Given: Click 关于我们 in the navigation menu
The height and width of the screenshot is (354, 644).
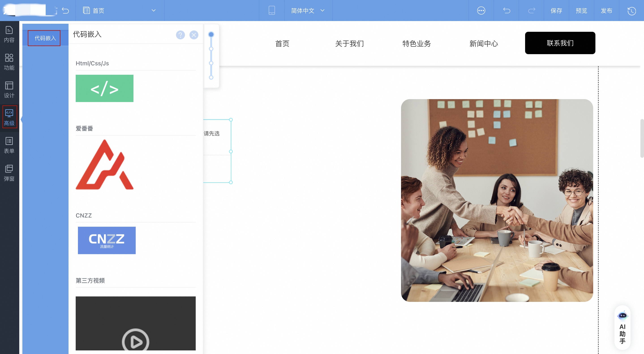Looking at the screenshot, I should tap(349, 43).
